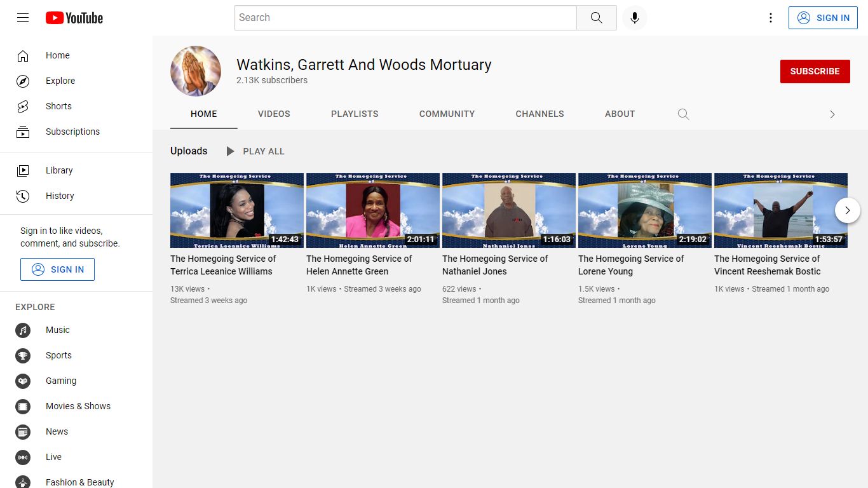Play the Terrica Leeanice Williams thumbnail
The width and height of the screenshot is (868, 488).
coord(237,210)
